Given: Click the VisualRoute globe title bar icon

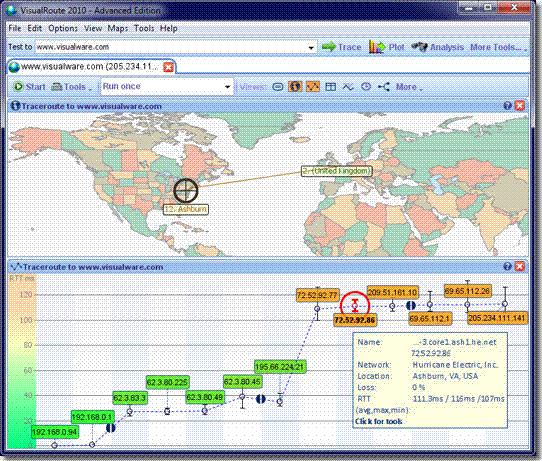Looking at the screenshot, I should [11, 10].
